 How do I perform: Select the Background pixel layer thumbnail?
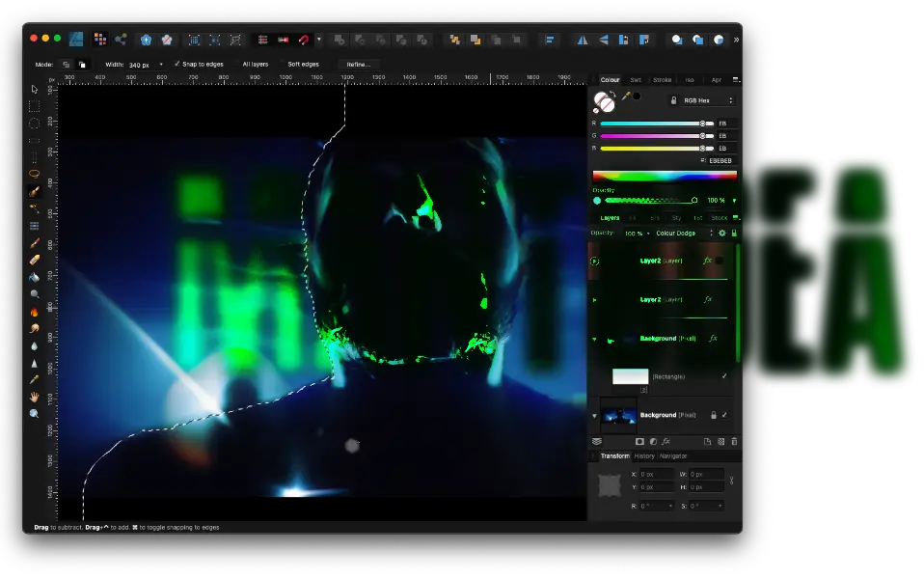point(618,415)
